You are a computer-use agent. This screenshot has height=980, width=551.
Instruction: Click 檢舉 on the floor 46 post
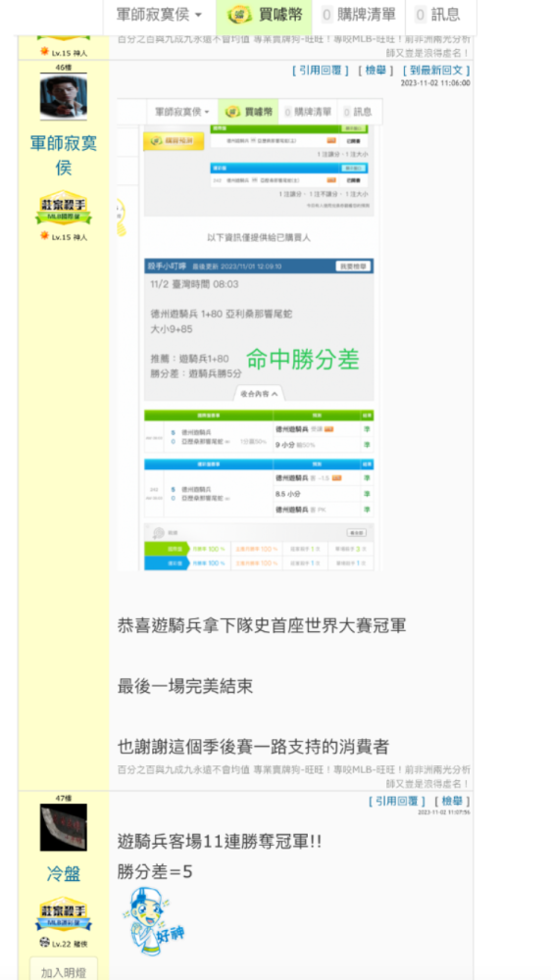point(376,71)
